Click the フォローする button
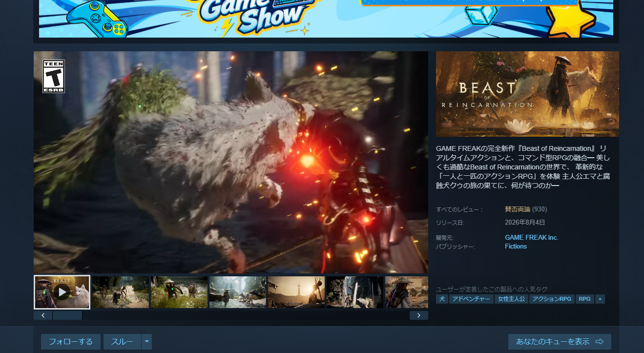644x353 pixels. coord(71,342)
